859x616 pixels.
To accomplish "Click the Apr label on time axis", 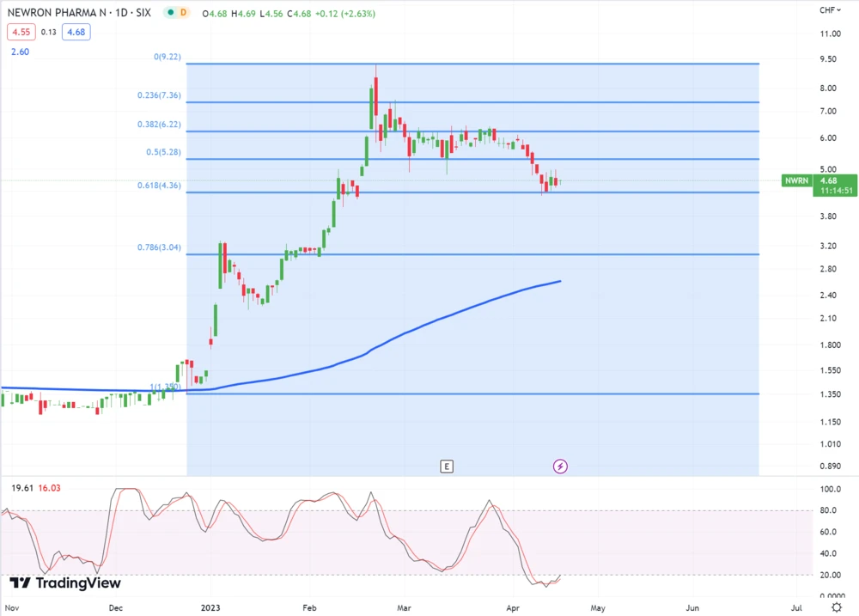I will 513,607.
